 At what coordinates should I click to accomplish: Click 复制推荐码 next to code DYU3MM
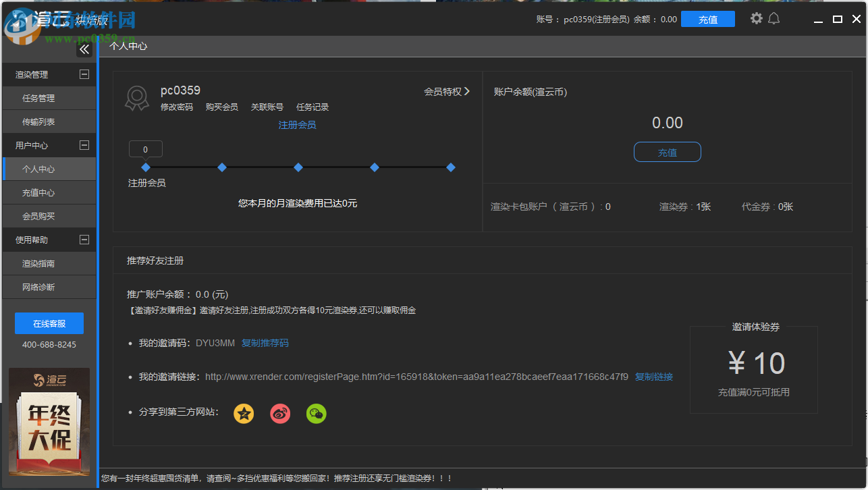tap(265, 343)
